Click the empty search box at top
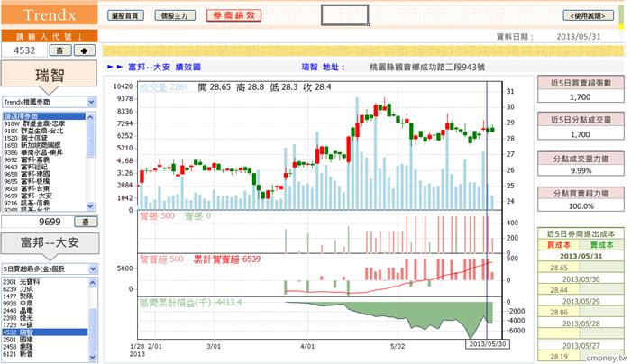This screenshot has width=631, height=364. tap(344, 15)
